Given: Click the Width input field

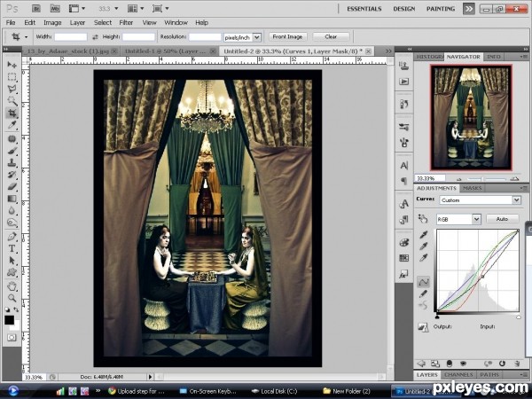Looking at the screenshot, I should click(71, 37).
